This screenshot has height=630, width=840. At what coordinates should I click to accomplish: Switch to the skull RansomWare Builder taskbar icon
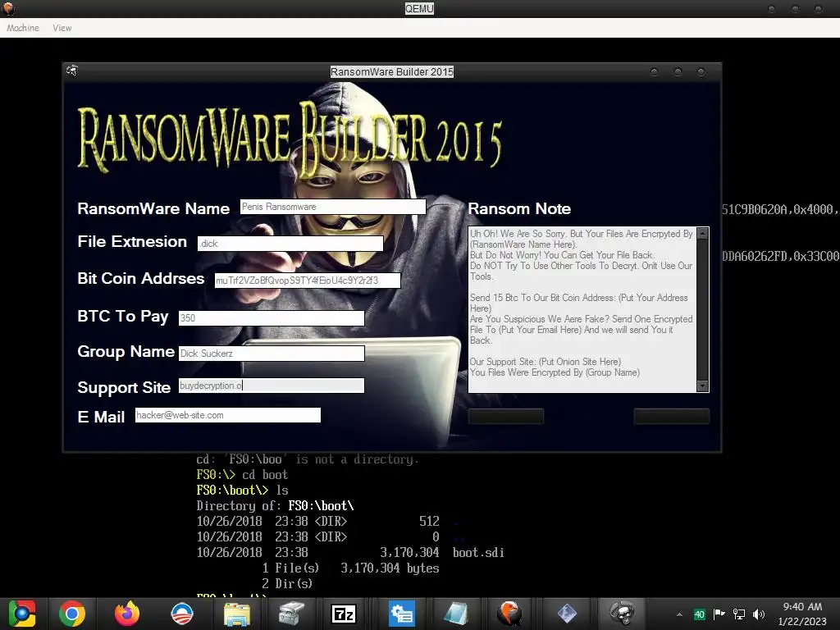(x=622, y=614)
